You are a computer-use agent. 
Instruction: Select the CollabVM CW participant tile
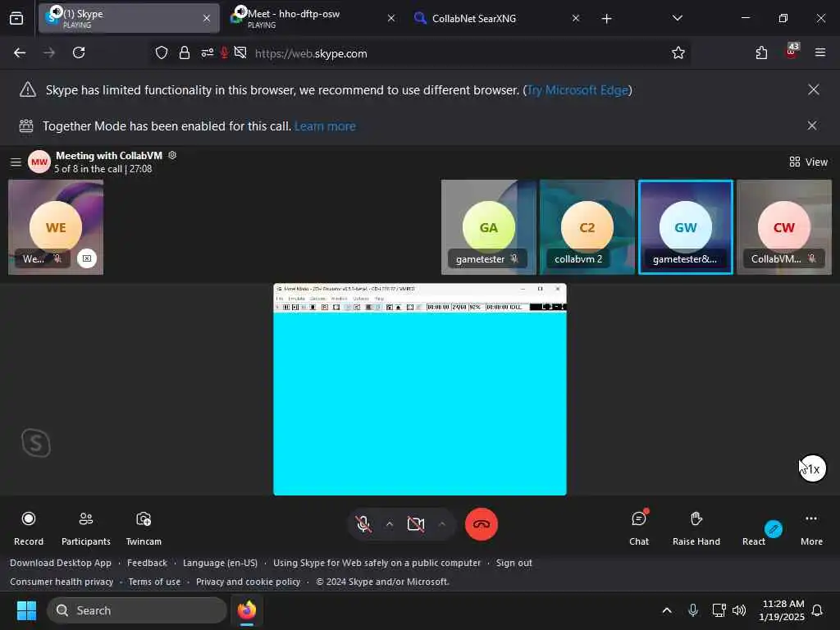[x=784, y=227]
